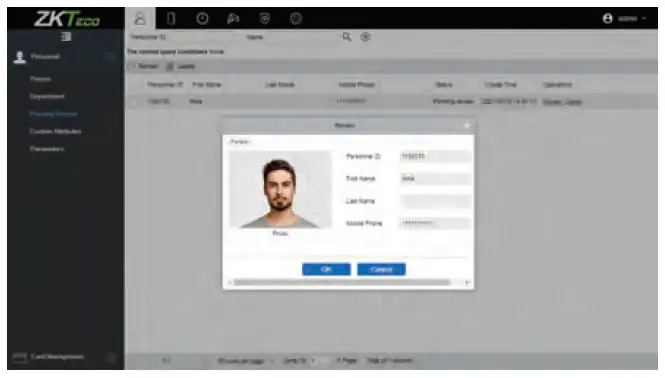
Task: Select Parameters in the sidebar
Action: [47, 149]
